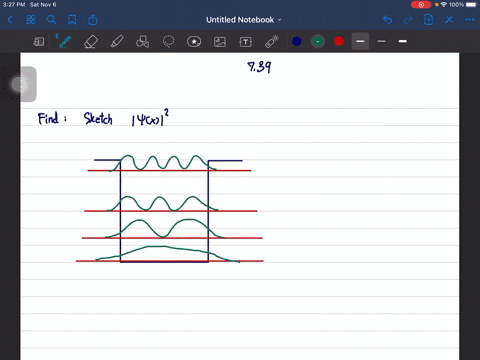
Task: Undo the last stroke
Action: pos(387,20)
